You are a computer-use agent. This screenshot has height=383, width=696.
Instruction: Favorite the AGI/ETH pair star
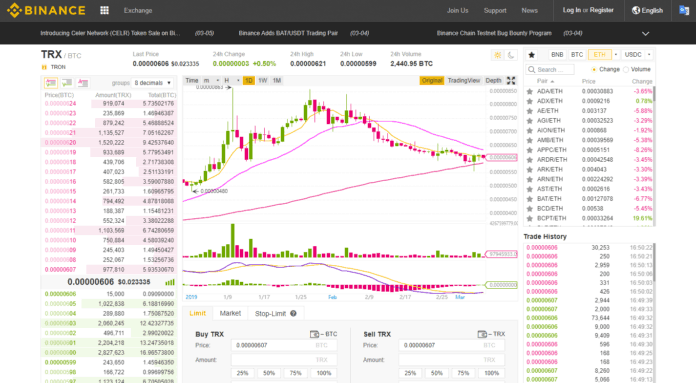pos(530,121)
